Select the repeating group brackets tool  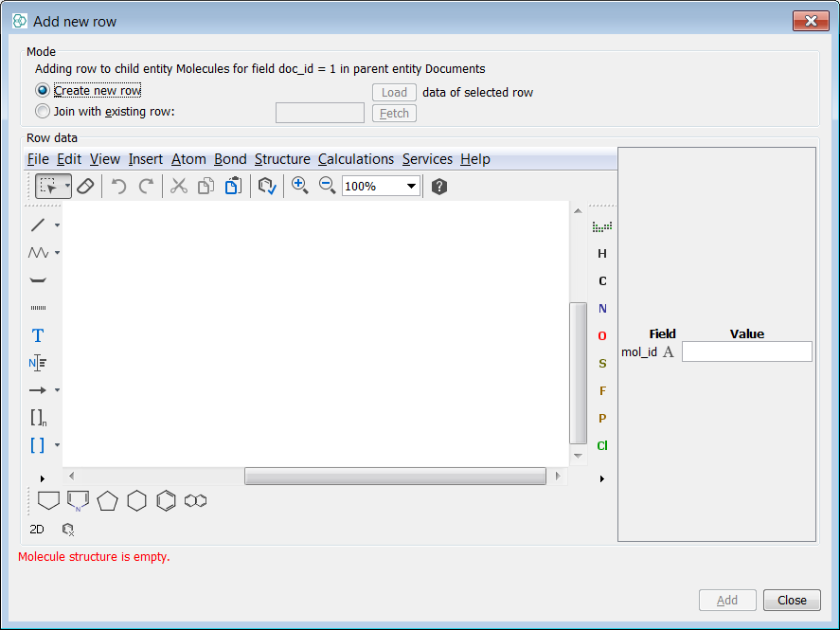(38, 417)
